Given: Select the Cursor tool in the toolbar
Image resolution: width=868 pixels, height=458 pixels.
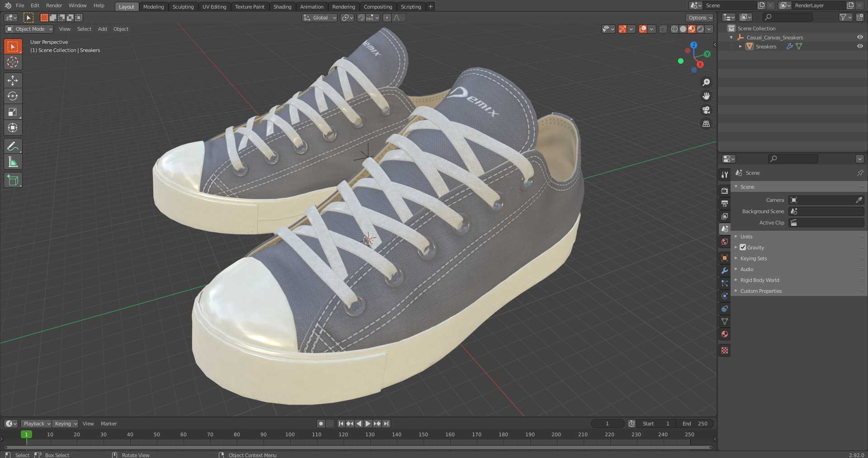Looking at the screenshot, I should (13, 62).
